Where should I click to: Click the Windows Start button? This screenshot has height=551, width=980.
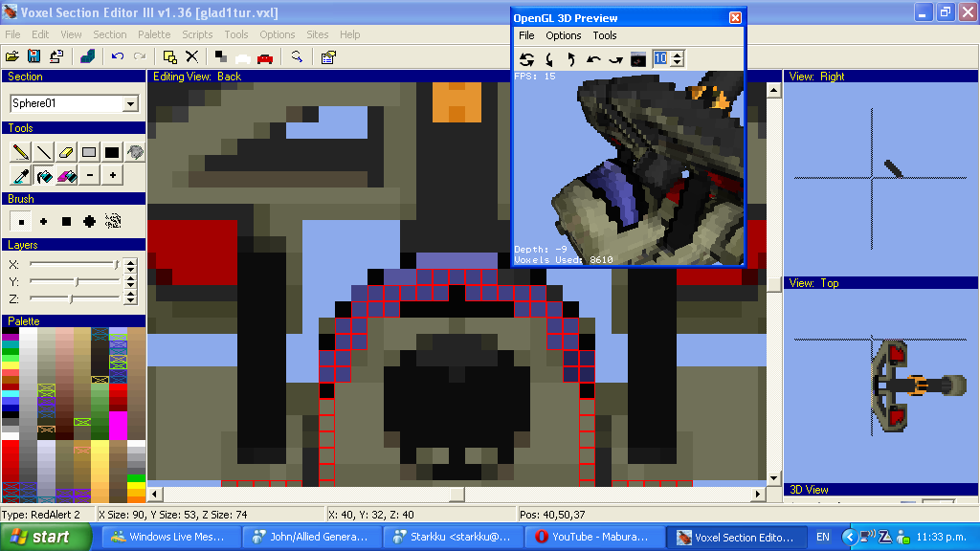[x=46, y=537]
